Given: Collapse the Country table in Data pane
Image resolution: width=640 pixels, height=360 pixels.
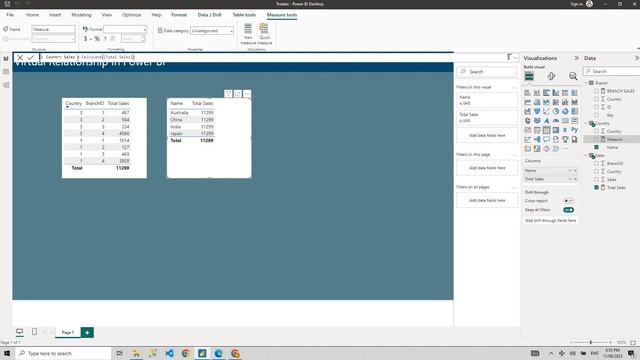Looking at the screenshot, I should click(x=587, y=123).
